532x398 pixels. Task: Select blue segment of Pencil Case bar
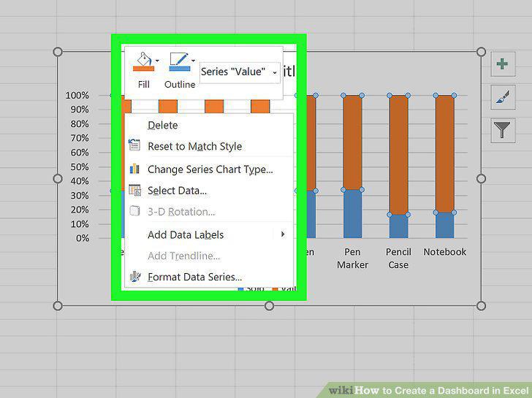(399, 226)
